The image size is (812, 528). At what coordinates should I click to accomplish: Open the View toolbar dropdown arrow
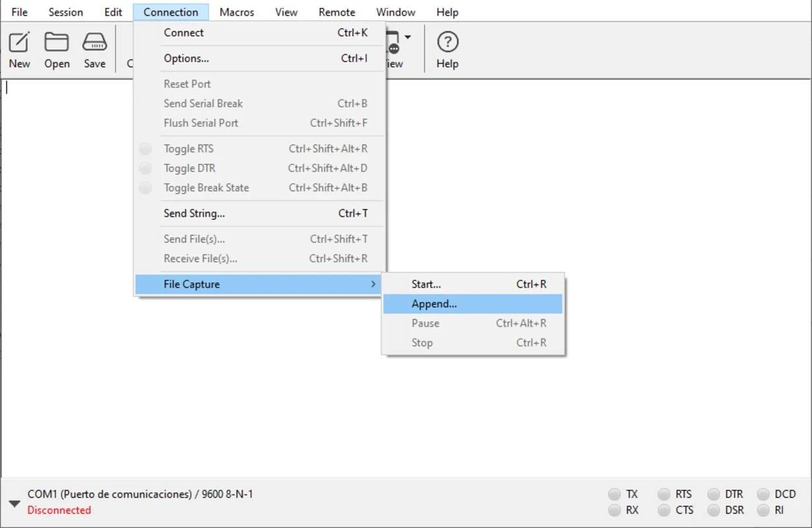coord(408,37)
